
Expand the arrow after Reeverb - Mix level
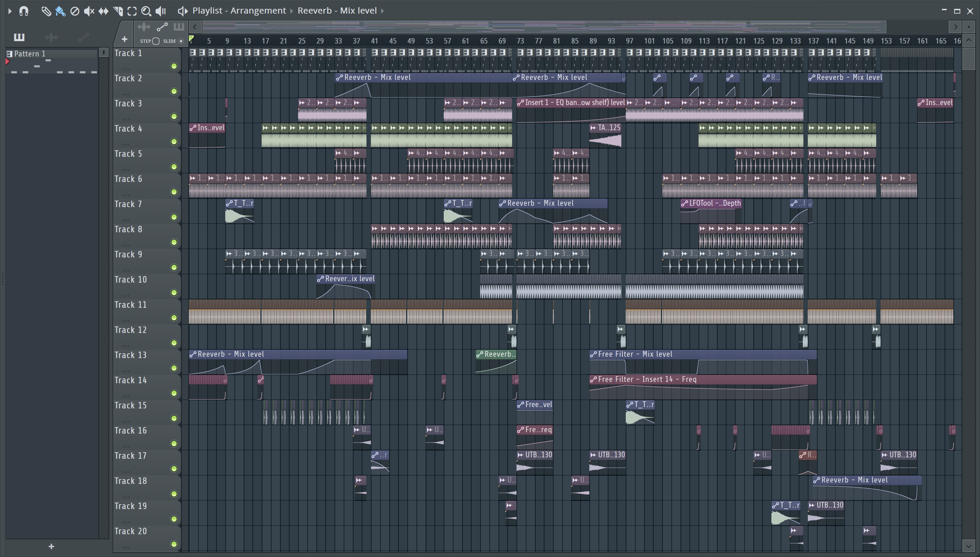(x=382, y=11)
